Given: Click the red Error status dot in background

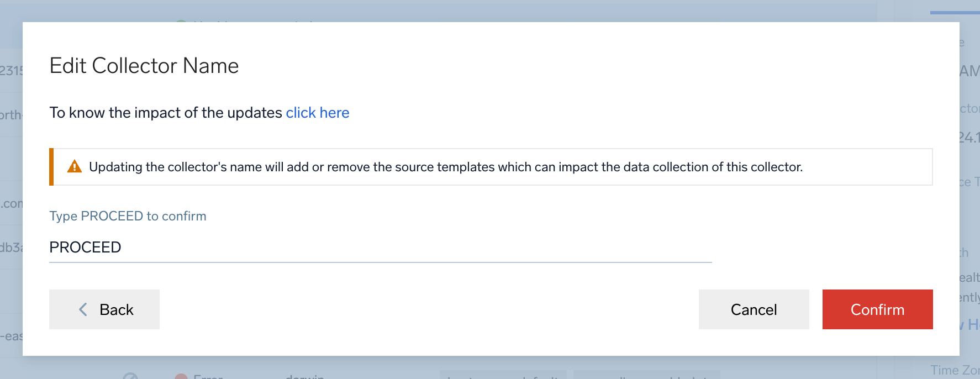Looking at the screenshot, I should (x=181, y=377).
